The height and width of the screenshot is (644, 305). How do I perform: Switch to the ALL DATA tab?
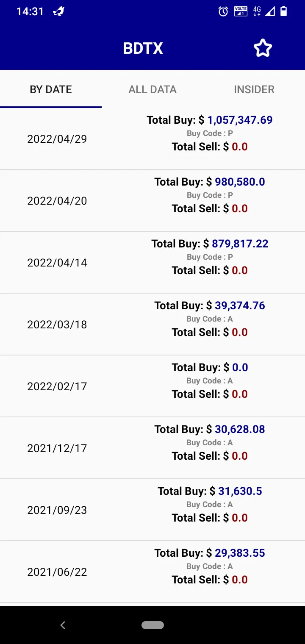(x=152, y=89)
